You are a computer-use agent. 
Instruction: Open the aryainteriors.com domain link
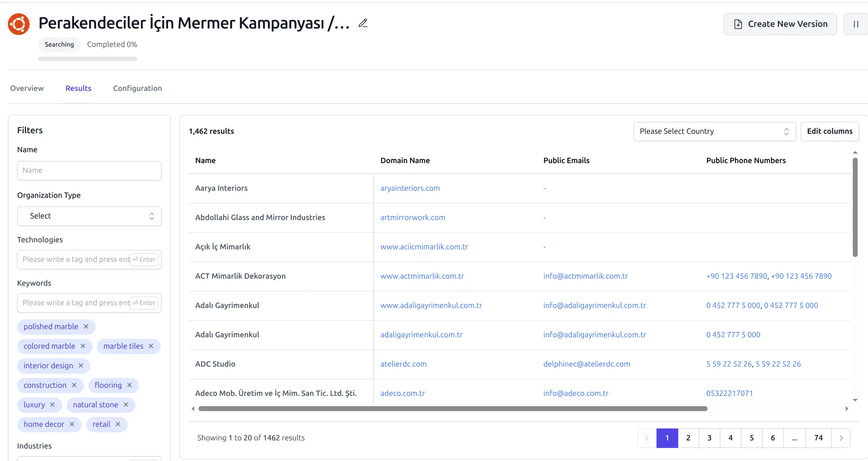pyautogui.click(x=410, y=188)
